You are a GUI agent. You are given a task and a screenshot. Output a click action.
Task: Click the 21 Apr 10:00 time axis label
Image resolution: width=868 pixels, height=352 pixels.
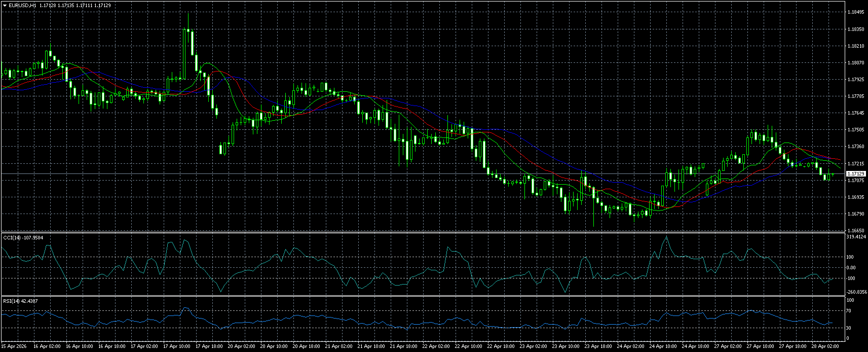(371, 346)
